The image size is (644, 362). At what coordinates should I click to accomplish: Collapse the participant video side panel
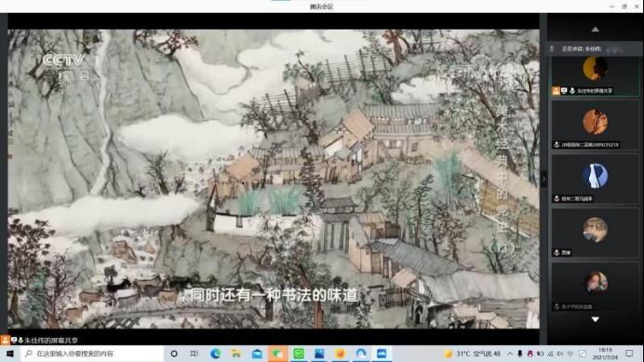click(x=543, y=180)
